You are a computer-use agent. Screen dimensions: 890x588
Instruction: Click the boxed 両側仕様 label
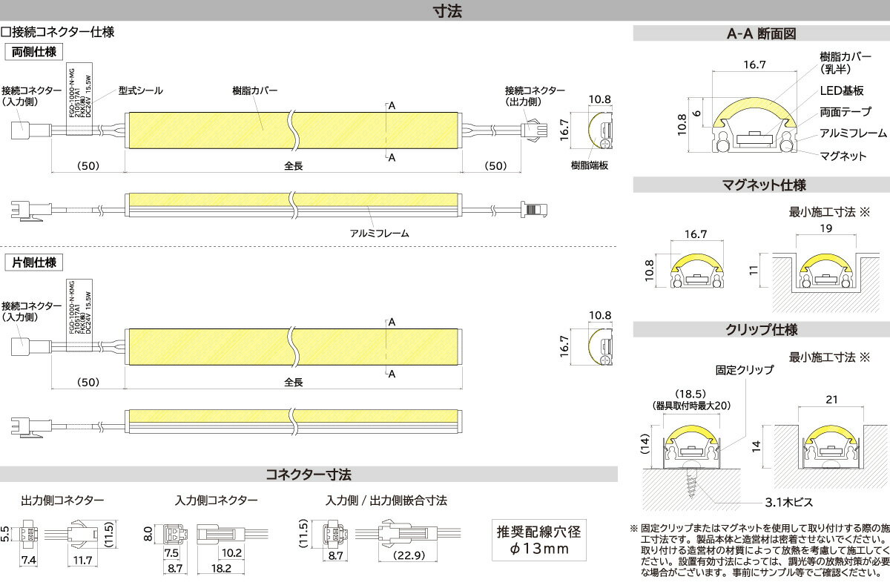34,51
